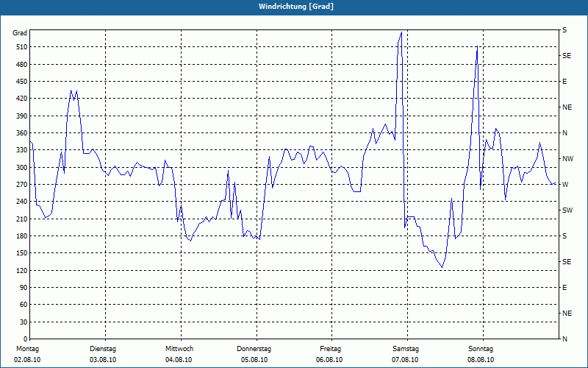Screen dimensions: 588x368
Task: Select the '90' y-axis value
Action: [x=24, y=288]
